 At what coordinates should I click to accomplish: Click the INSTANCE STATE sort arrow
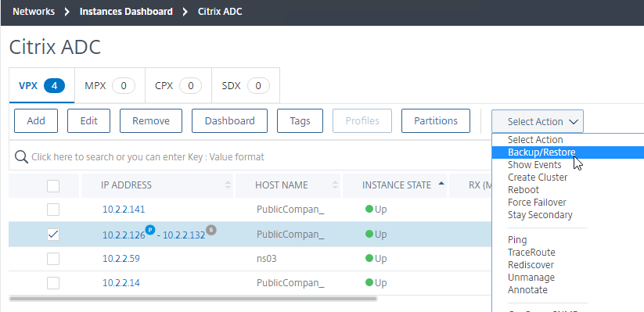click(x=441, y=184)
